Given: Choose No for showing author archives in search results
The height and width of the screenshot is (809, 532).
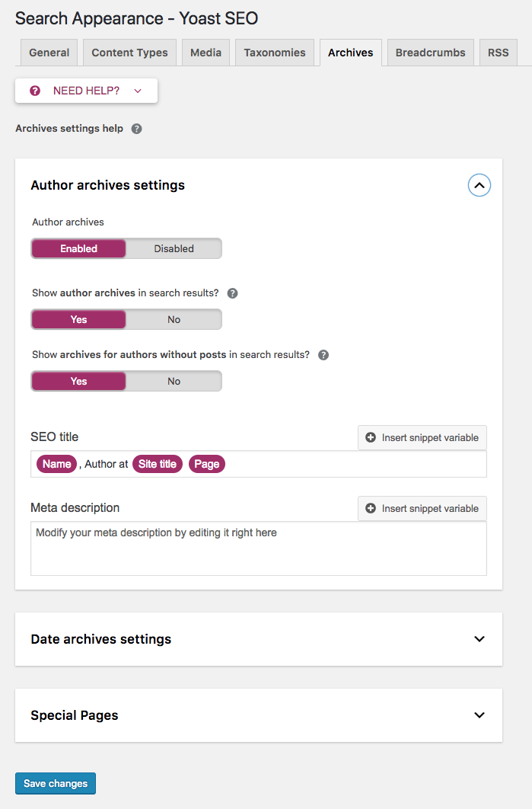Looking at the screenshot, I should pyautogui.click(x=174, y=319).
